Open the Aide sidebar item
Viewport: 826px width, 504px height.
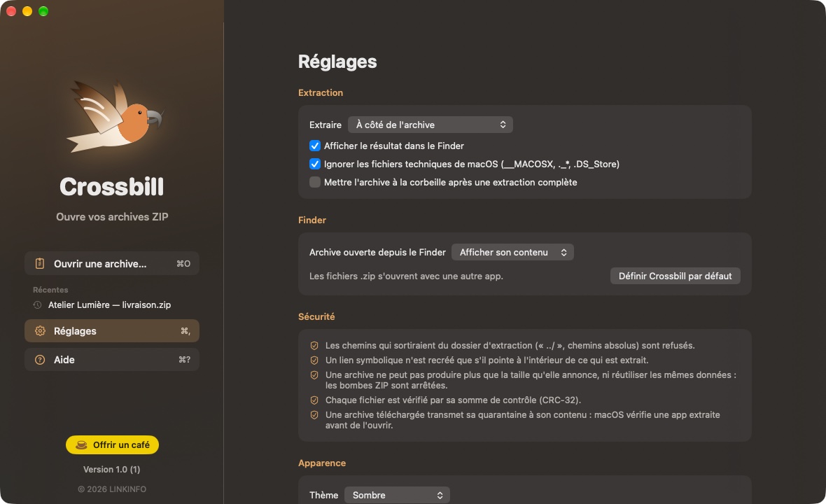tap(112, 360)
